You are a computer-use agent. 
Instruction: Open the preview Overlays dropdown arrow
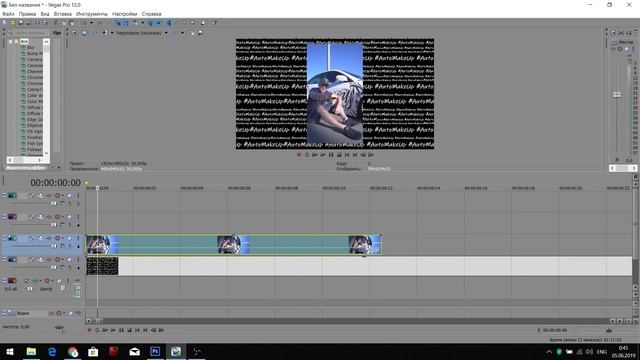[182, 33]
